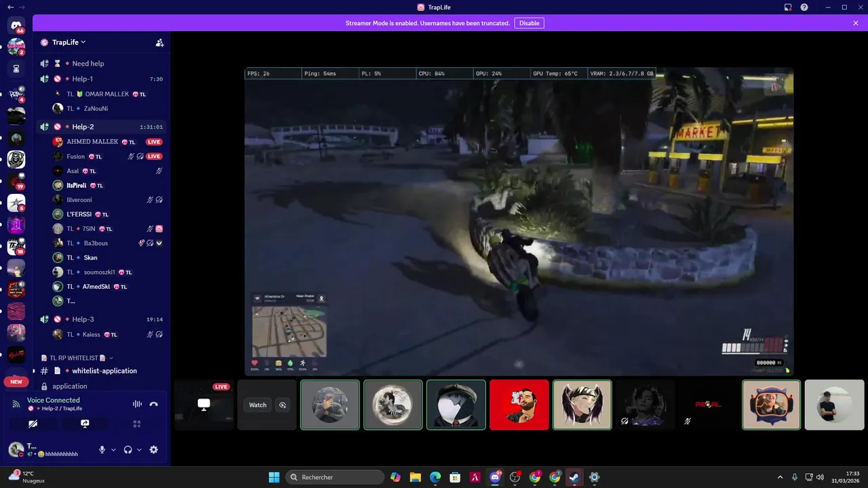868x488 pixels.
Task: Open the voice noise suppression waveform icon
Action: (137, 404)
